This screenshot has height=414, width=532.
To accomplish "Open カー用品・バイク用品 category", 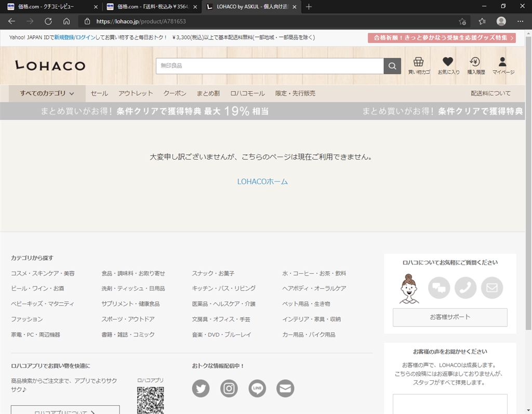I will tap(309, 334).
